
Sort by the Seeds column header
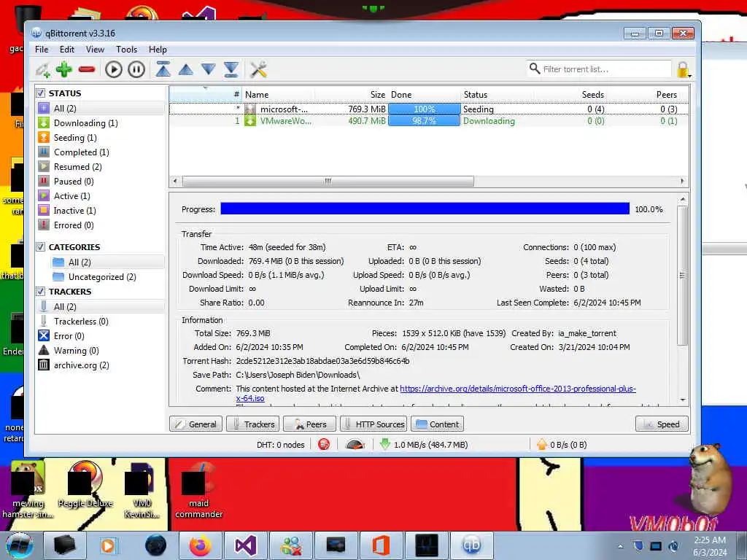570,94
